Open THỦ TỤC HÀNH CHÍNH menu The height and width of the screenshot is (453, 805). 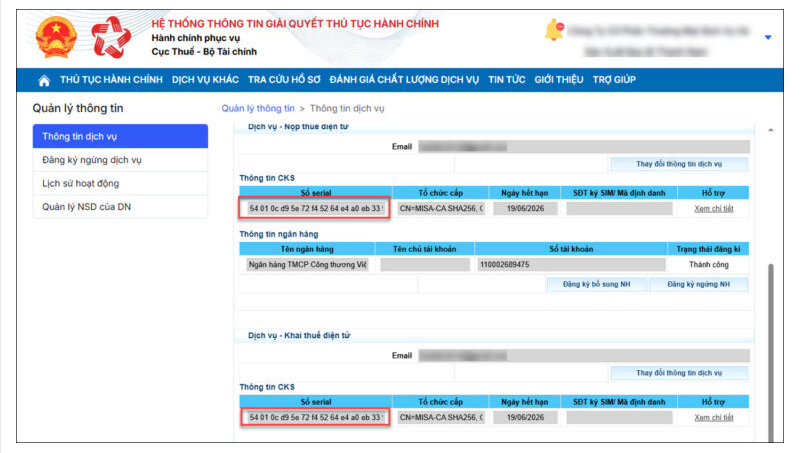tap(112, 80)
